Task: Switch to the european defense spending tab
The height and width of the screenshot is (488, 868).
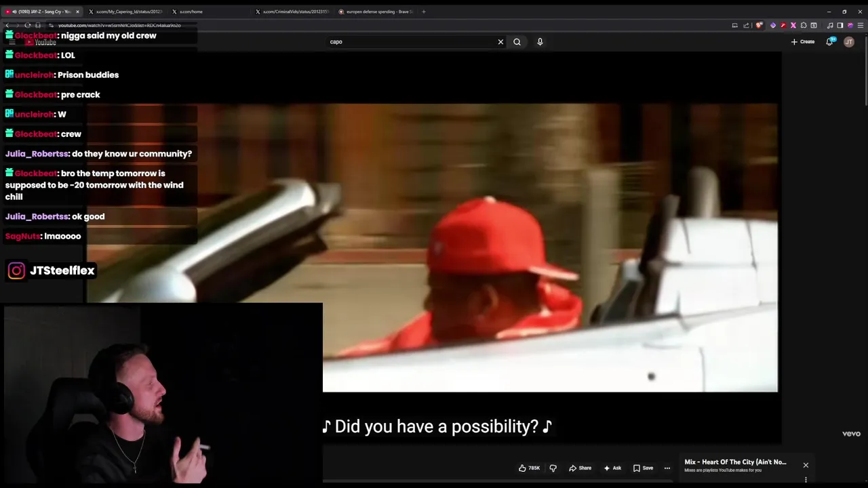Action: pos(376,12)
